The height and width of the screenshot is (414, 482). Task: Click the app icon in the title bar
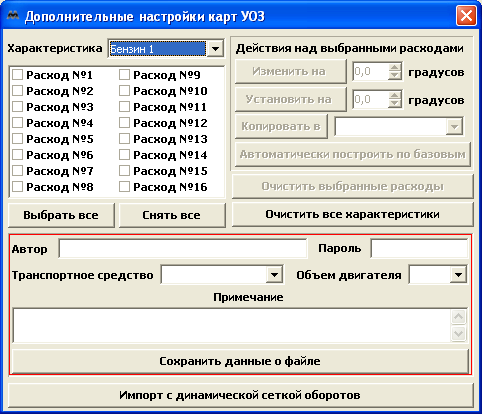13,15
